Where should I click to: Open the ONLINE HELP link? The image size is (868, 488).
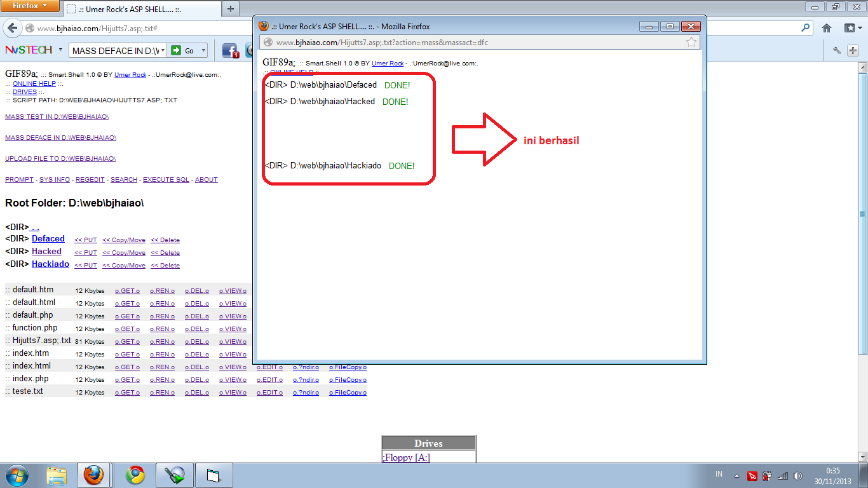[x=34, y=84]
